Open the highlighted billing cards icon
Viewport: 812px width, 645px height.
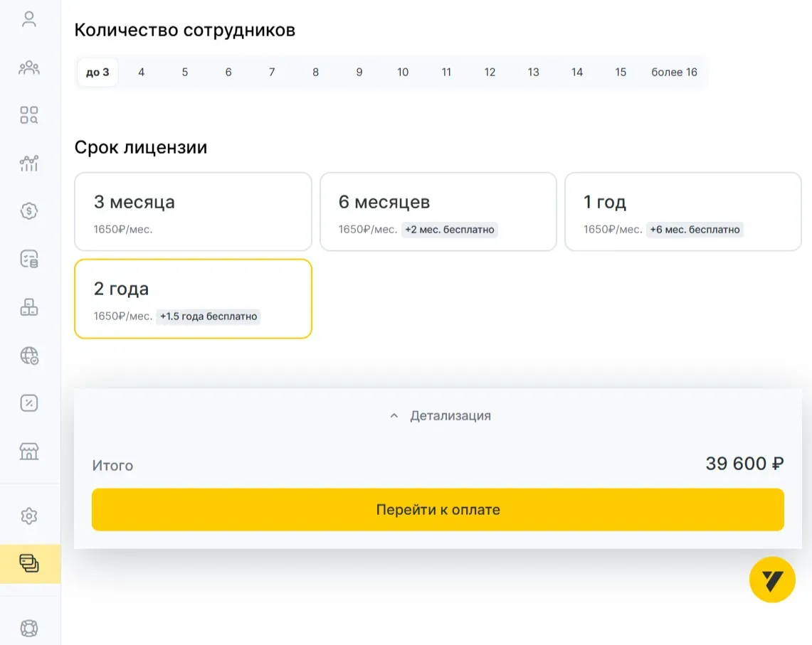click(29, 564)
